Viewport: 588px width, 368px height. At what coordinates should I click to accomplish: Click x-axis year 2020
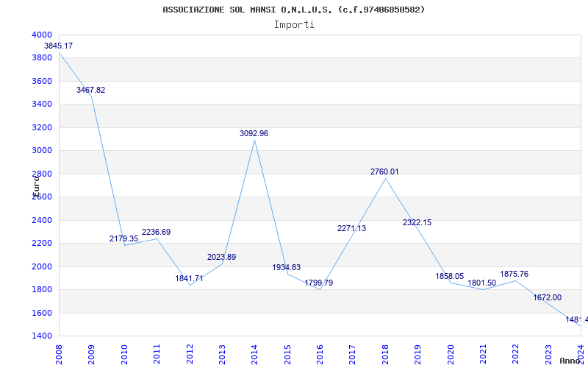pyautogui.click(x=451, y=355)
